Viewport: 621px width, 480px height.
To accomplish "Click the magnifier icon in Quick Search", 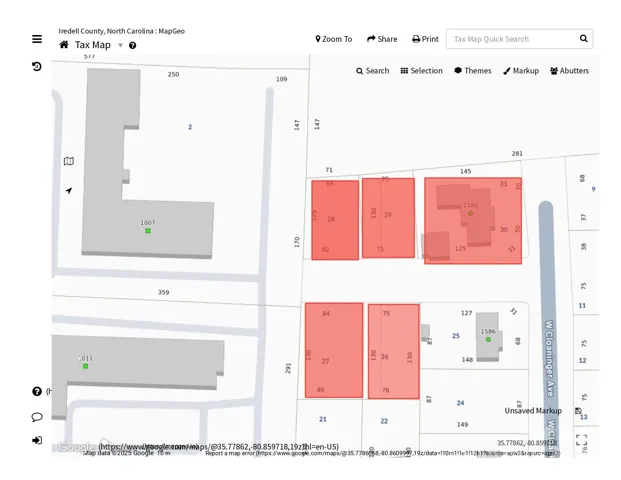I will (x=584, y=39).
